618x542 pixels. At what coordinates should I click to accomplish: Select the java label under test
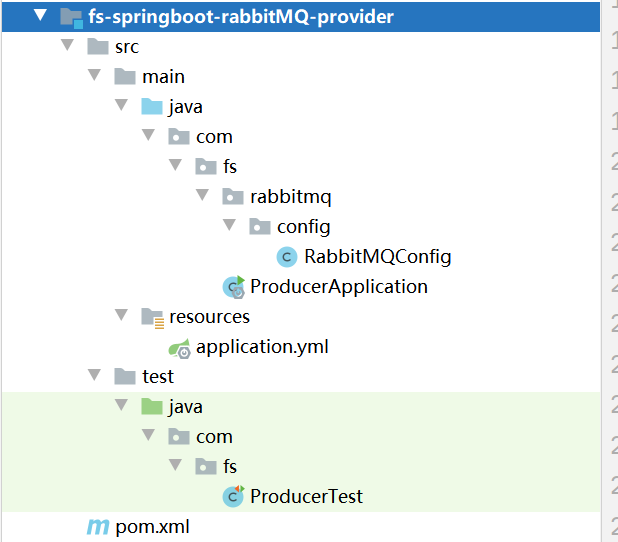pos(186,407)
